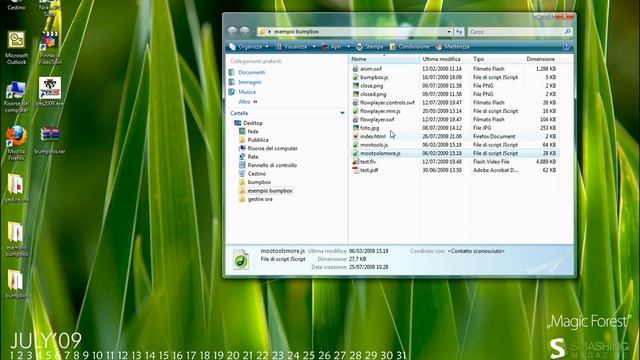
Task: Select the closed.png file icon
Action: (x=356, y=94)
